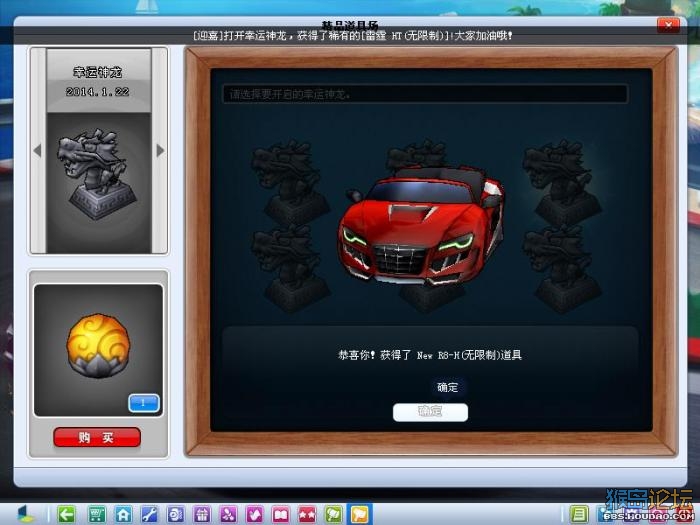Click the red two-star icon
The width and height of the screenshot is (700, 525).
(307, 515)
